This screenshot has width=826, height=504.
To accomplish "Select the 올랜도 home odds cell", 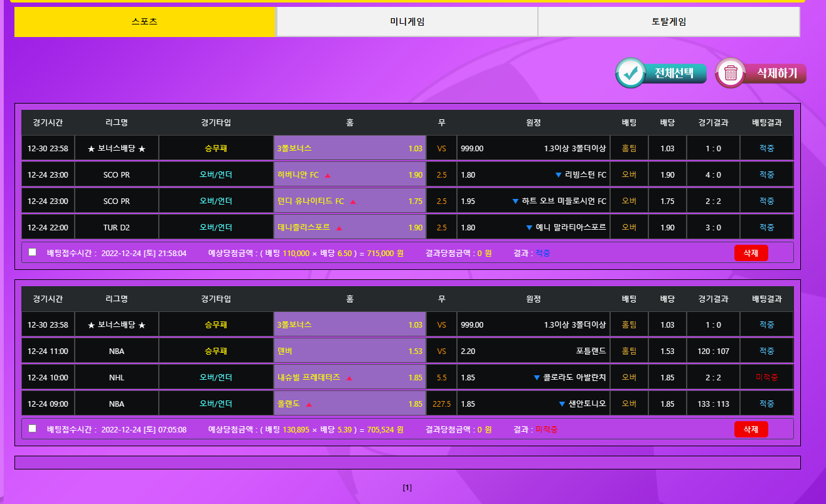I will tap(350, 404).
